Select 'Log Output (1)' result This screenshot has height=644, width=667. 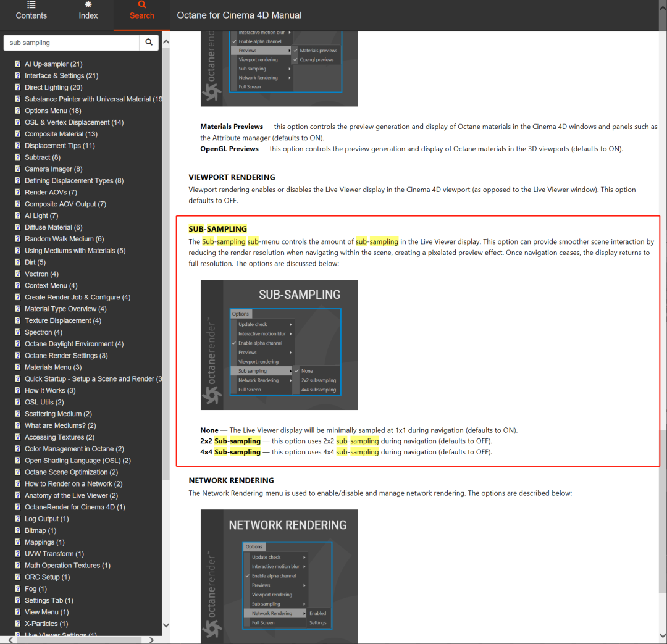[46, 519]
